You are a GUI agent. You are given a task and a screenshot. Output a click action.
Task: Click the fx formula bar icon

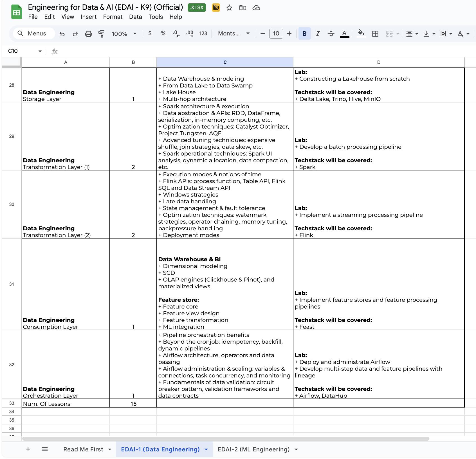coord(55,51)
